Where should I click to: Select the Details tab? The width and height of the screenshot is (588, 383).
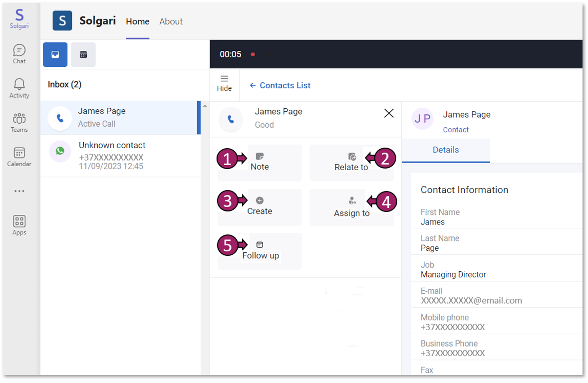click(445, 150)
